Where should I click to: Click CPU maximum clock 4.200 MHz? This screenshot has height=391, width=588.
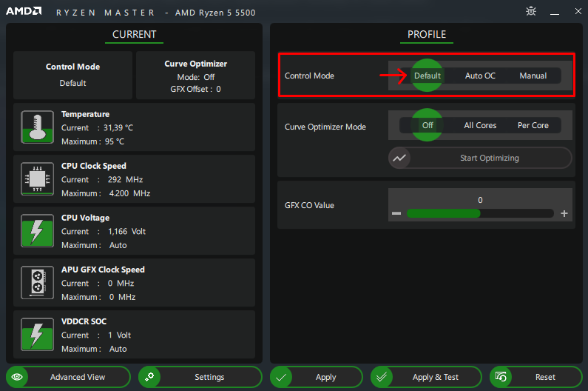(x=129, y=193)
